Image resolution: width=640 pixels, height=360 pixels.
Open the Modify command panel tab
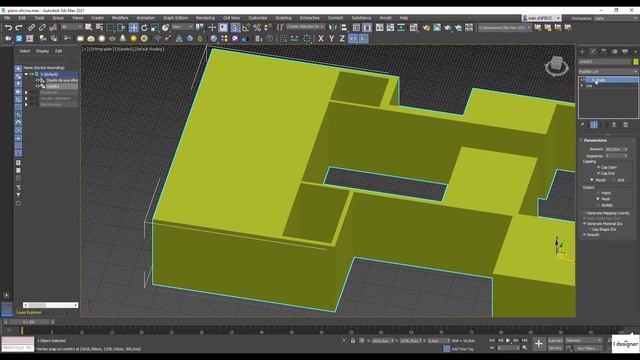point(593,51)
